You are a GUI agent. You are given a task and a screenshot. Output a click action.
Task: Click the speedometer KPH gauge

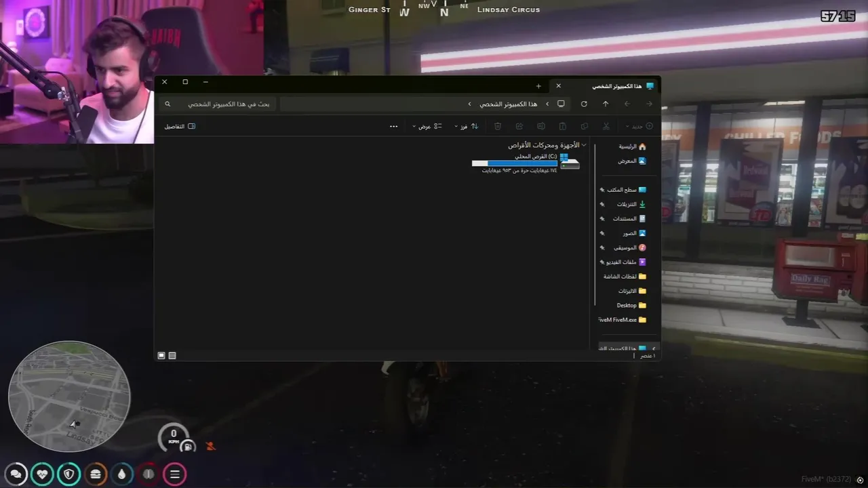click(x=174, y=437)
